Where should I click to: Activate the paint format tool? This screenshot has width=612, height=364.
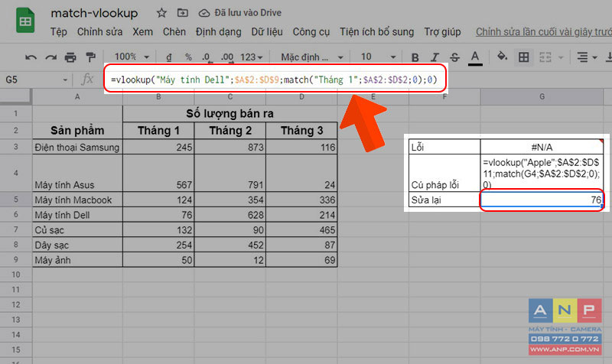(x=90, y=57)
